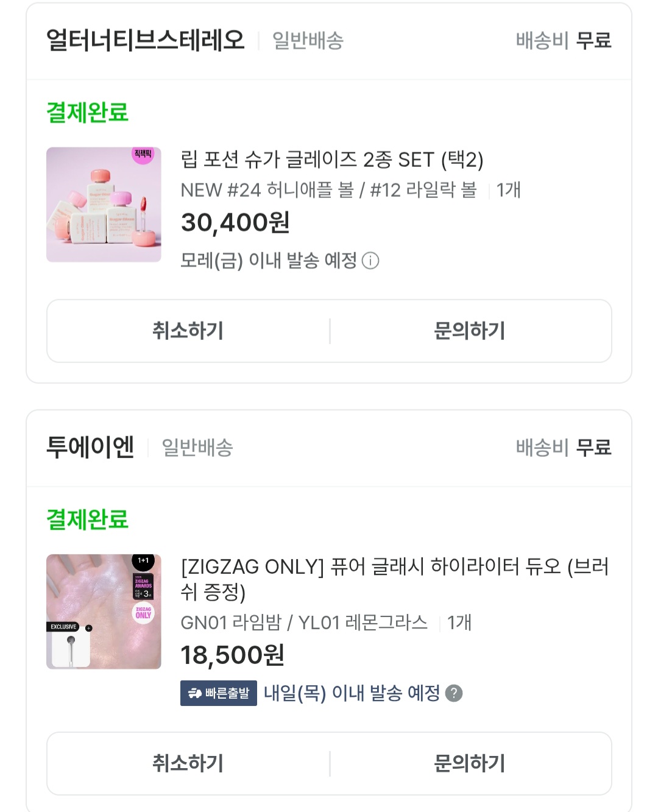This screenshot has width=658, height=812.
Task: Tap 결제완료 status in the 투에이엔 order
Action: [88, 520]
